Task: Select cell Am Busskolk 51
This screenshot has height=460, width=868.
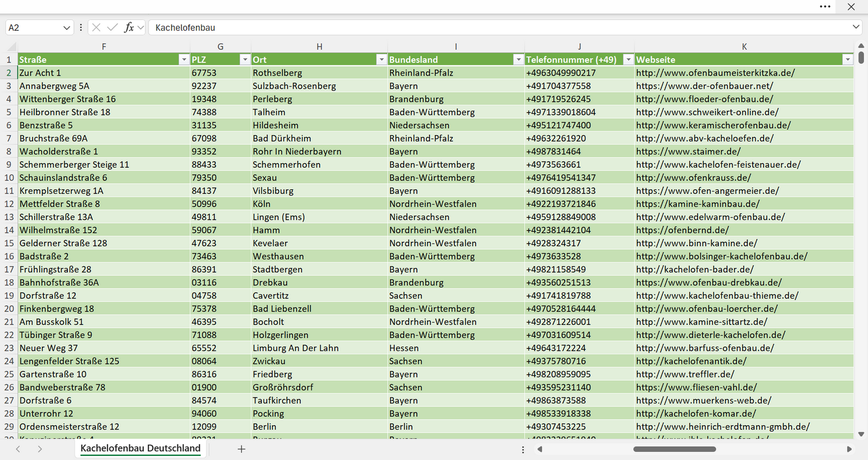Action: (x=104, y=322)
